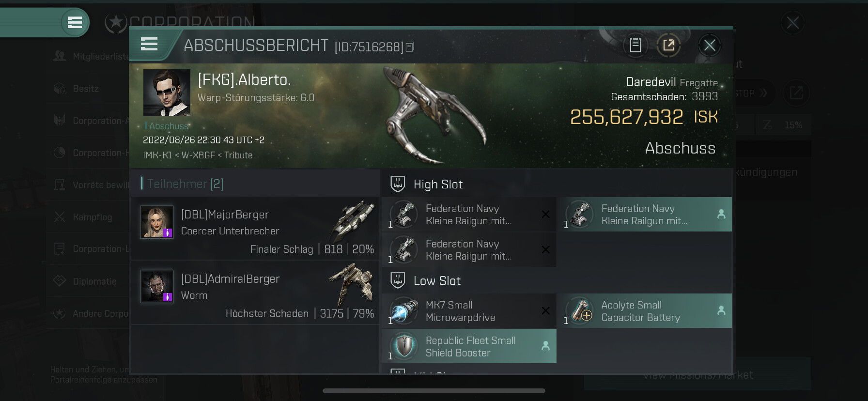This screenshot has height=401, width=868.
Task: Click the Low Slot section icon
Action: pos(398,280)
